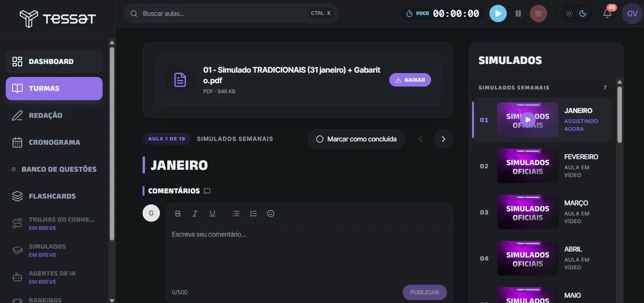Go to the next lesson arrow
This screenshot has width=644, height=303.
point(444,139)
